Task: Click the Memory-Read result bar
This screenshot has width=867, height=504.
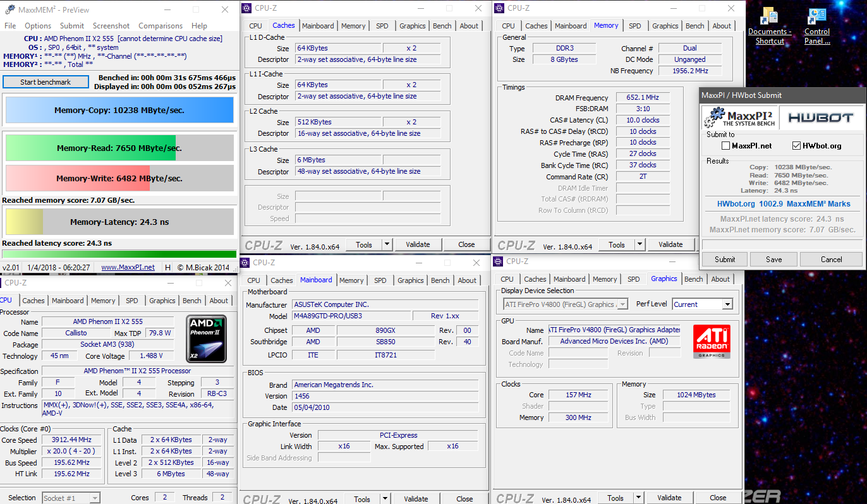Action: [119, 148]
